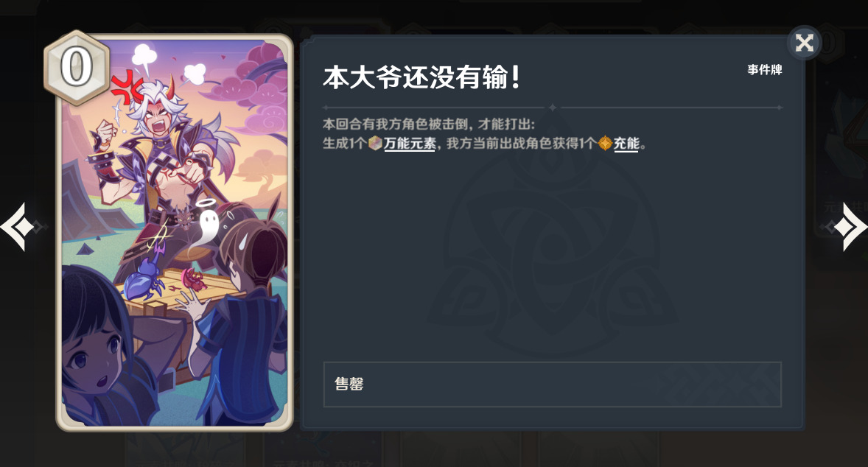This screenshot has height=467, width=868.
Task: Click the card title 本大爷还没有输!
Action: (421, 77)
